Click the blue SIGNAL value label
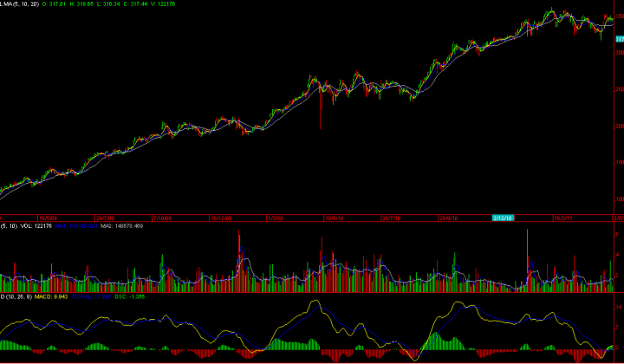Viewport: 624px width, 364px height. coord(93,296)
